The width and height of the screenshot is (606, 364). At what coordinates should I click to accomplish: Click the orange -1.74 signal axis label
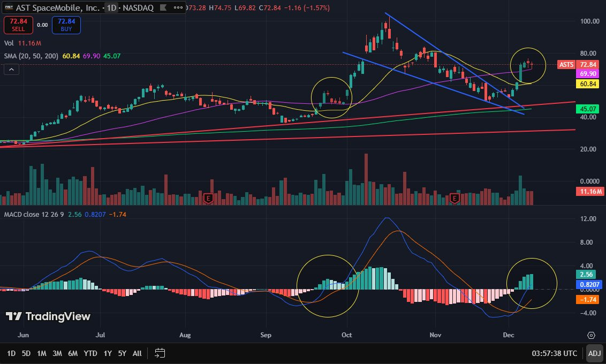click(x=587, y=299)
